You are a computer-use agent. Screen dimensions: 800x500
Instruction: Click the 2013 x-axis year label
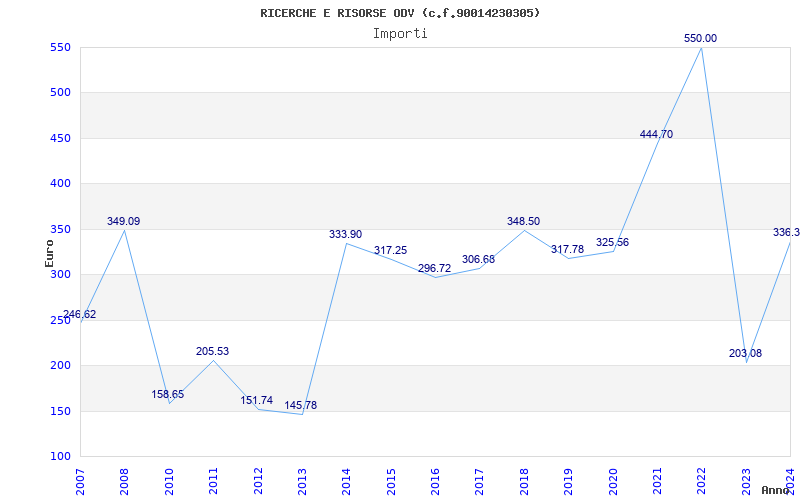302,481
